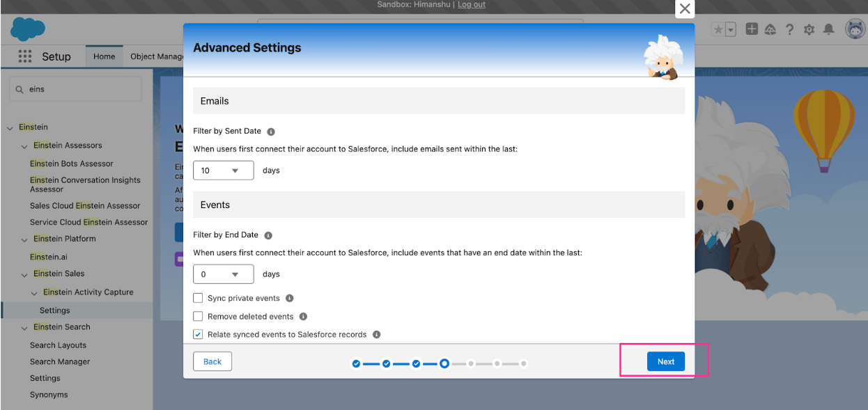Open the emails sent-within days dropdown
The width and height of the screenshot is (868, 410).
tap(223, 171)
